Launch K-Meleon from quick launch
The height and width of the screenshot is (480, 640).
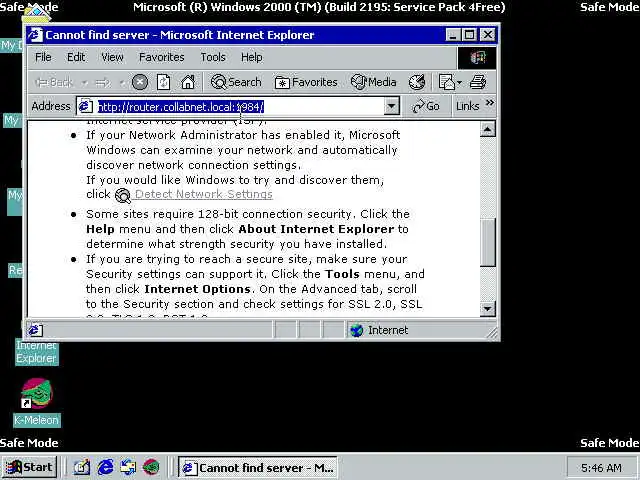point(151,467)
